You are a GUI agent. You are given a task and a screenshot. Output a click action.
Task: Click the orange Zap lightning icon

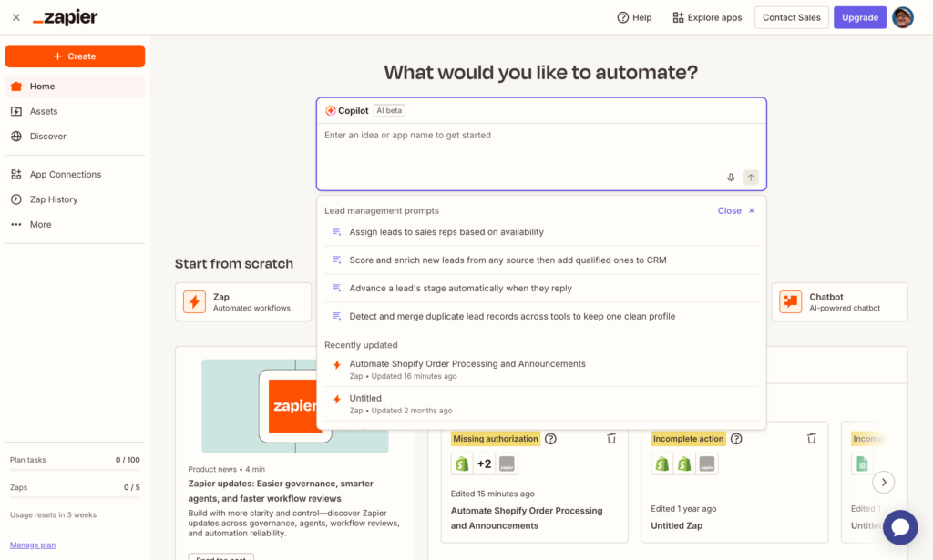(x=194, y=301)
